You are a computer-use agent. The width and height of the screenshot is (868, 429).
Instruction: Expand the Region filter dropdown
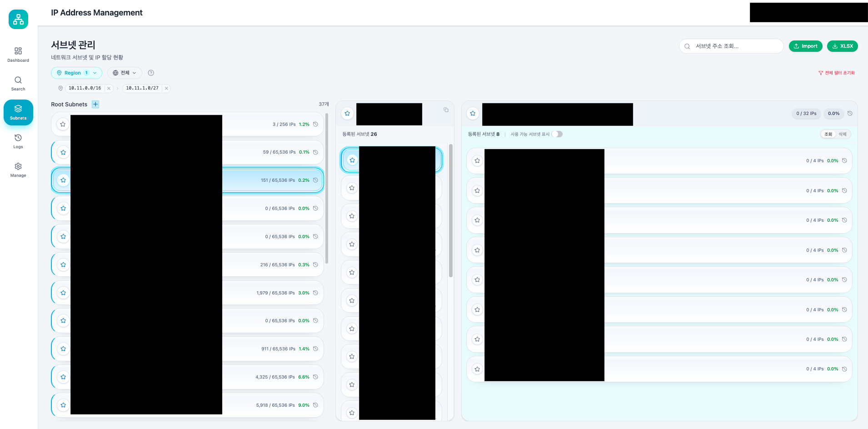76,73
